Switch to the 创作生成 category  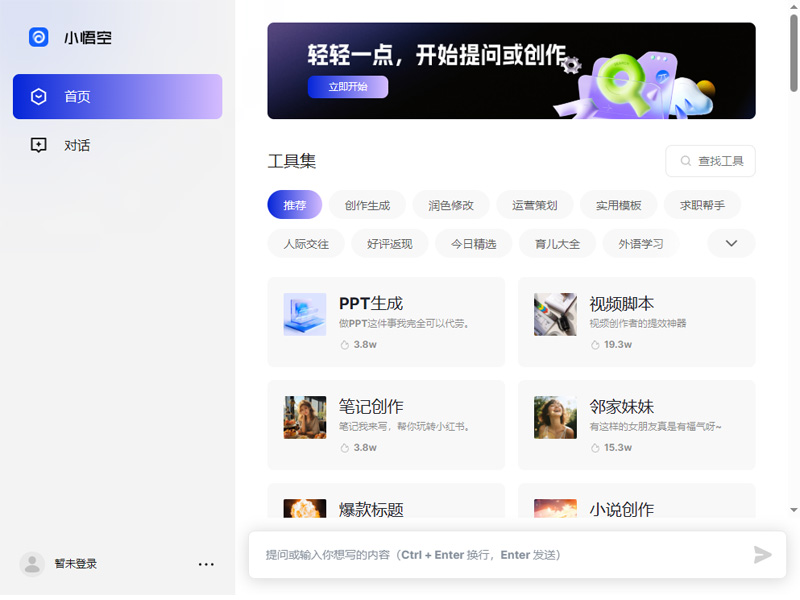coord(367,205)
